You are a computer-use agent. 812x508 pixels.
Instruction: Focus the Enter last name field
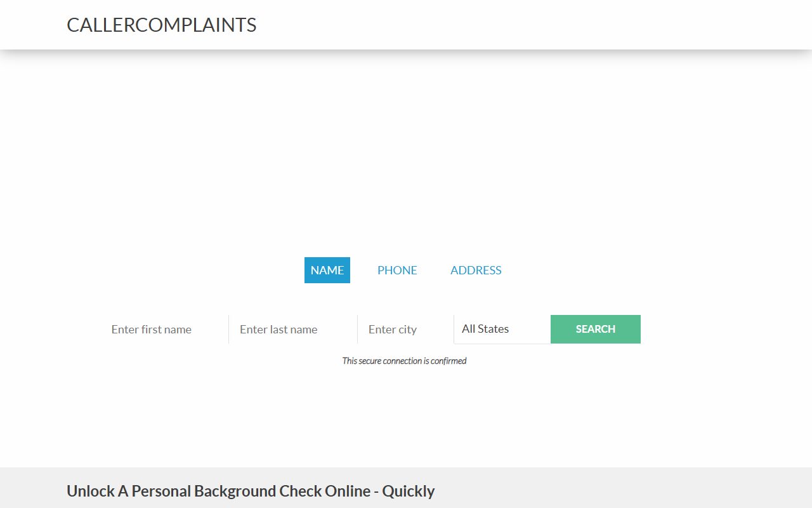(x=293, y=330)
